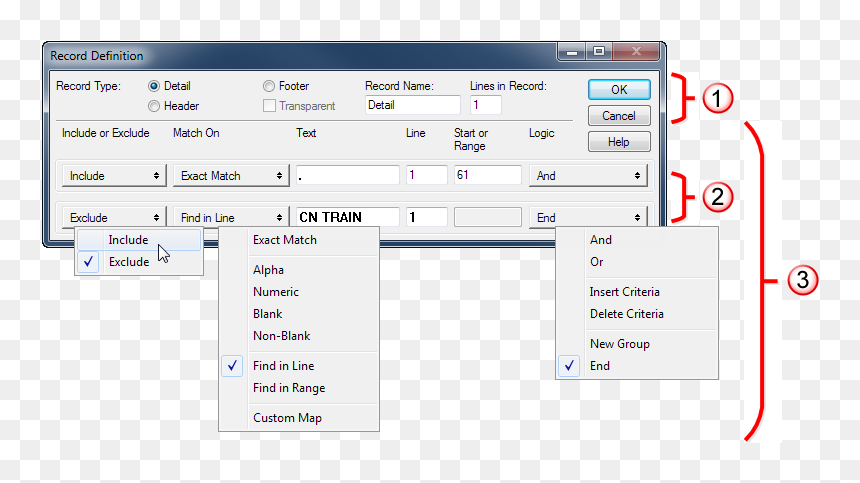This screenshot has height=483, width=860.
Task: Open Help for Record Definition
Action: pyautogui.click(x=619, y=142)
